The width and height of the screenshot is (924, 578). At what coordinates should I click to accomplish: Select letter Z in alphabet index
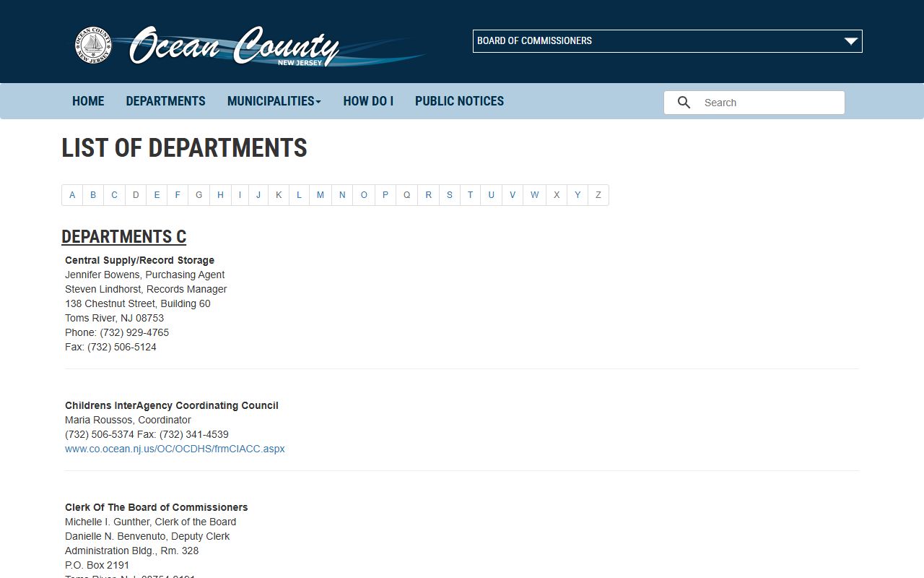(598, 195)
